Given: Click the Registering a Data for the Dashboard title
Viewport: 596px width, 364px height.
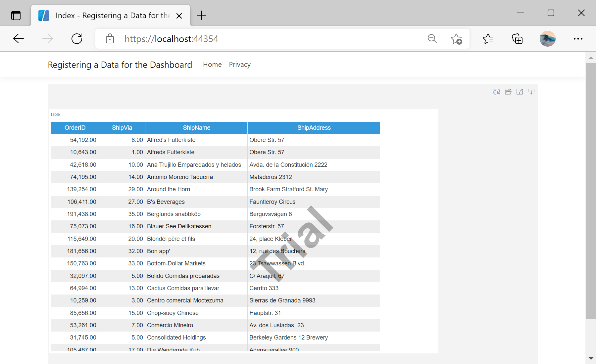Looking at the screenshot, I should point(120,65).
